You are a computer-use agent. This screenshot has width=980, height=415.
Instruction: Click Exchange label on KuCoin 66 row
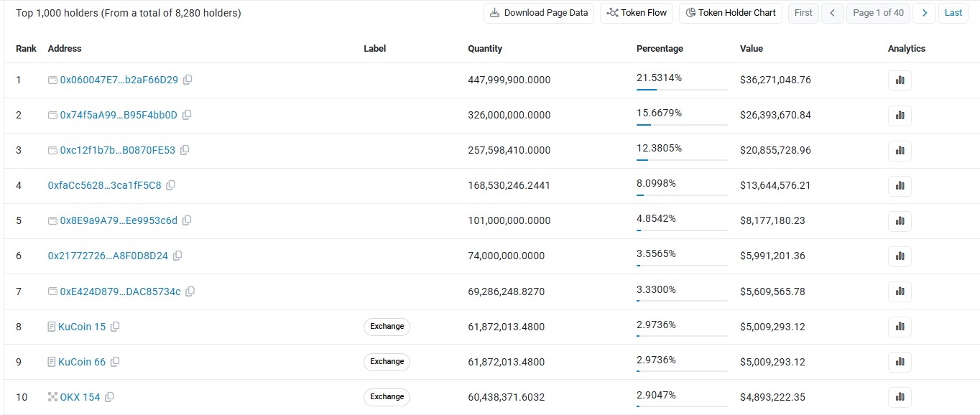point(387,362)
